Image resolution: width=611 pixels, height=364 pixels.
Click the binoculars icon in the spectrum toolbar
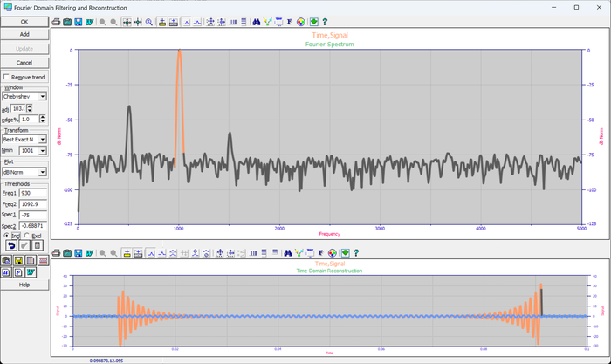coord(256,22)
